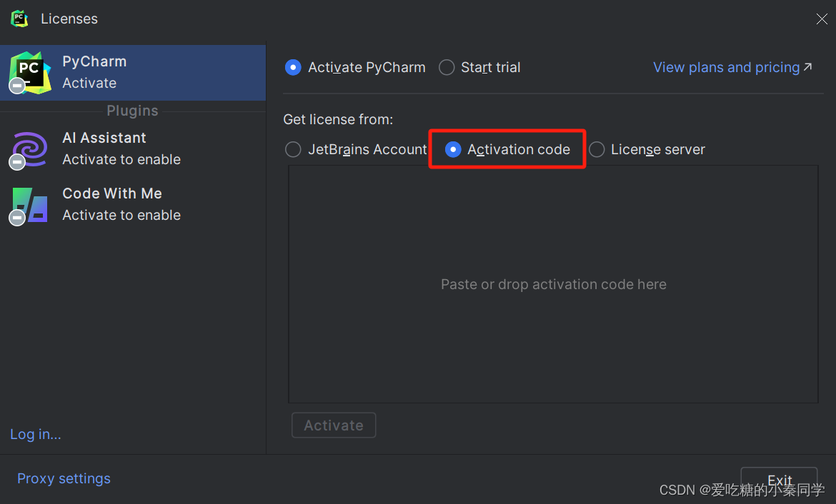Click the 'Get license from:' label
836x504 pixels.
[338, 119]
